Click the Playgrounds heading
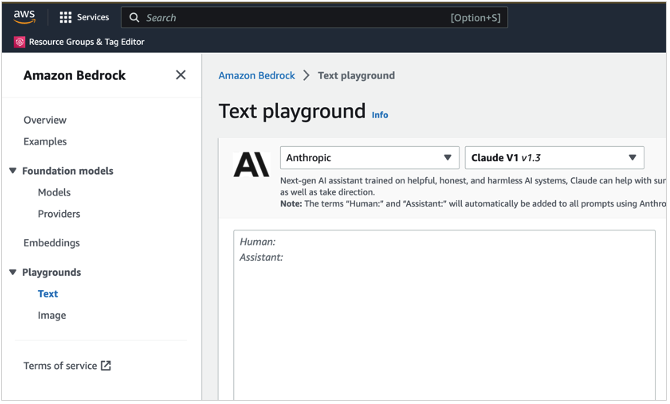The height and width of the screenshot is (404, 670). (52, 272)
